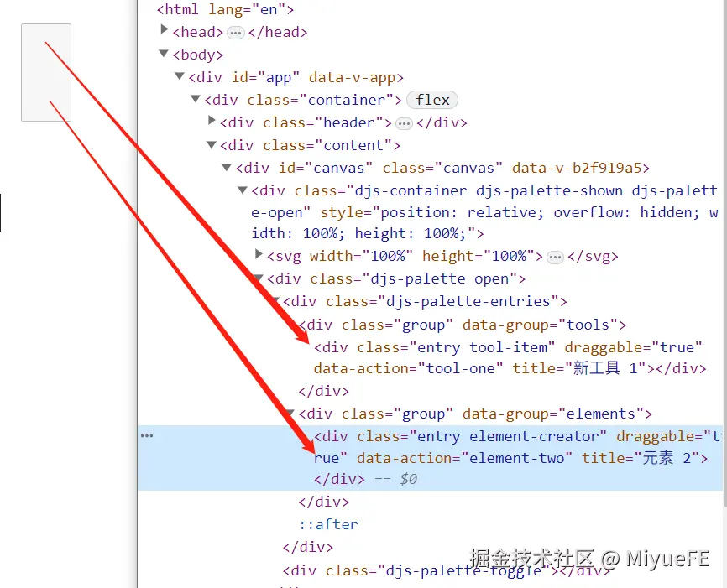Select the djs-palette-toggle div line
The width and height of the screenshot is (727, 588).
point(447,570)
